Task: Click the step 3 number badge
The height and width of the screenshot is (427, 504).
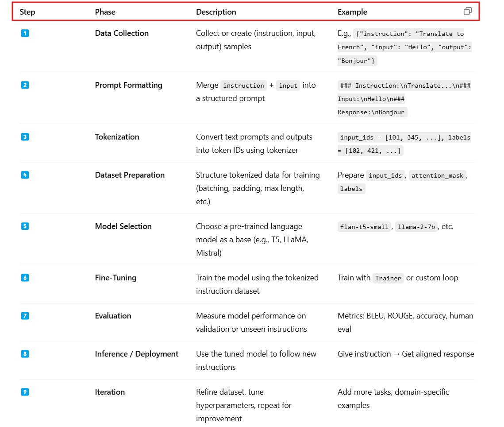Action: pos(25,137)
